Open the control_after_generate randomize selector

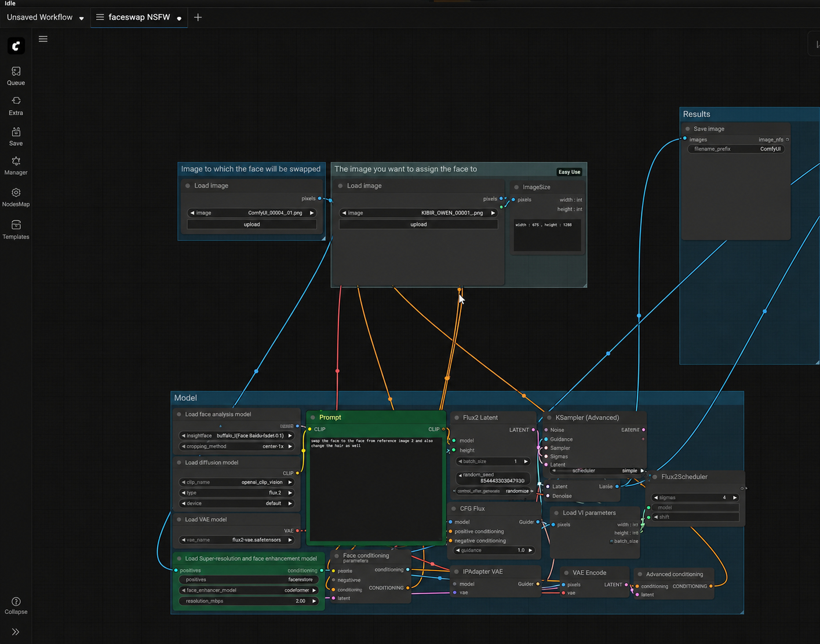(x=494, y=491)
